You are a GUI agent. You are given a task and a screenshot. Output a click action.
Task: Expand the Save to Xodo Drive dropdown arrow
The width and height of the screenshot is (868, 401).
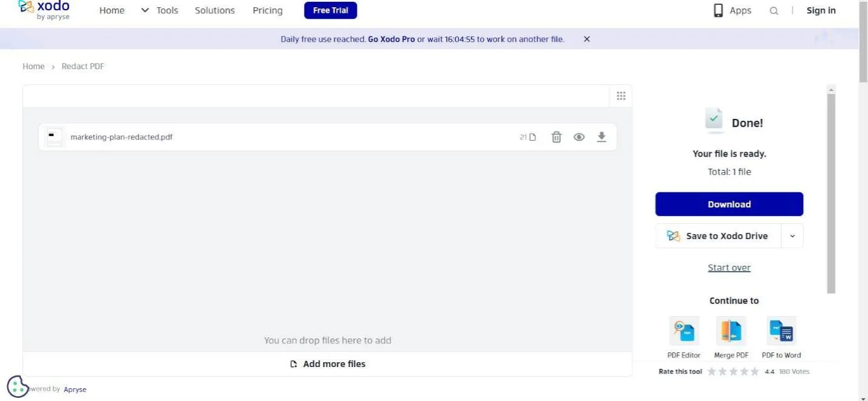pyautogui.click(x=792, y=236)
